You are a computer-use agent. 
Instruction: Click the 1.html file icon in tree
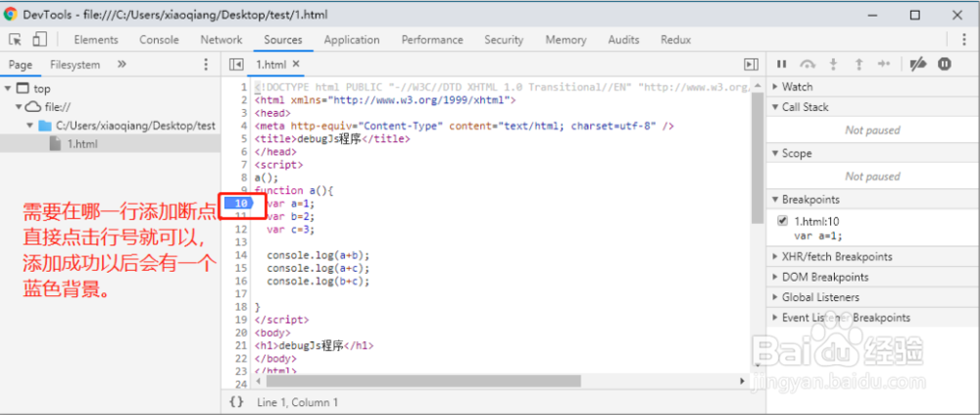tap(56, 144)
